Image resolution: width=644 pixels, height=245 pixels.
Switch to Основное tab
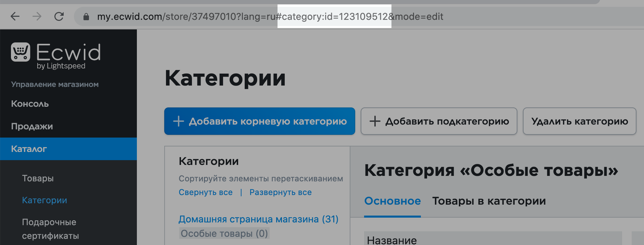click(x=392, y=201)
